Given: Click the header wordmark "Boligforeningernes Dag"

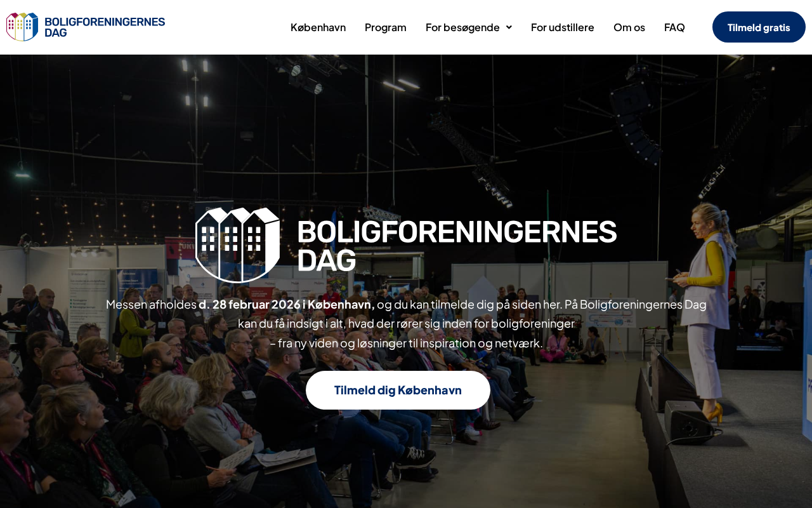Looking at the screenshot, I should tap(105, 27).
